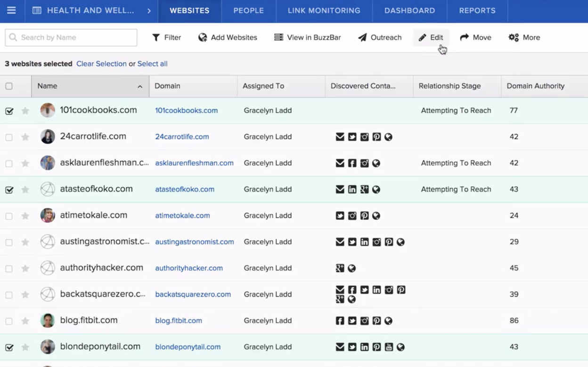Edit the selected websites
The image size is (588, 367).
(431, 37)
